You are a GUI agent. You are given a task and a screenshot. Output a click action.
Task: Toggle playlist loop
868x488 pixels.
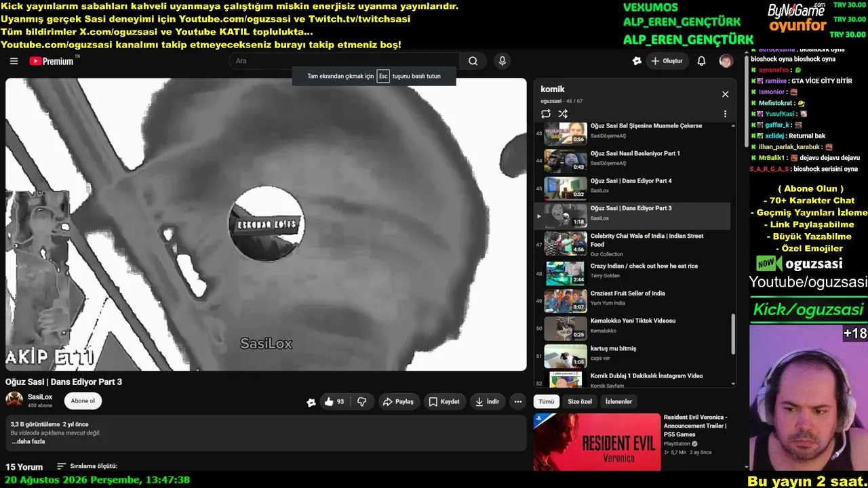(546, 114)
